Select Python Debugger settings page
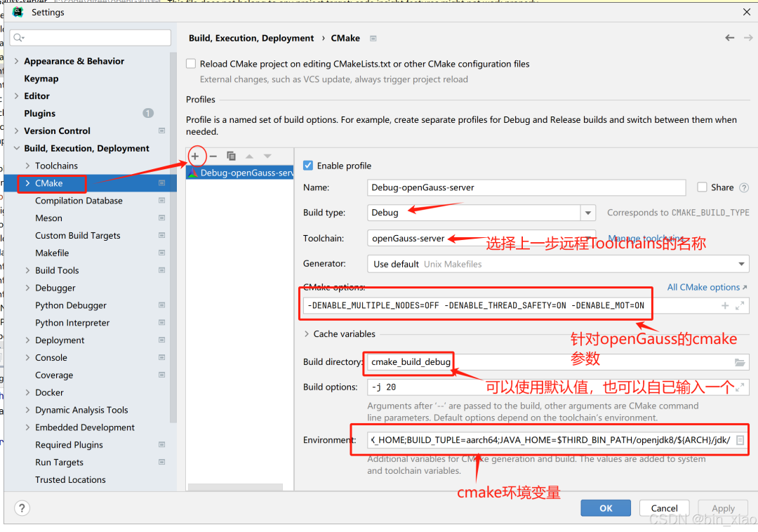Image resolution: width=758 pixels, height=532 pixels. coord(71,305)
